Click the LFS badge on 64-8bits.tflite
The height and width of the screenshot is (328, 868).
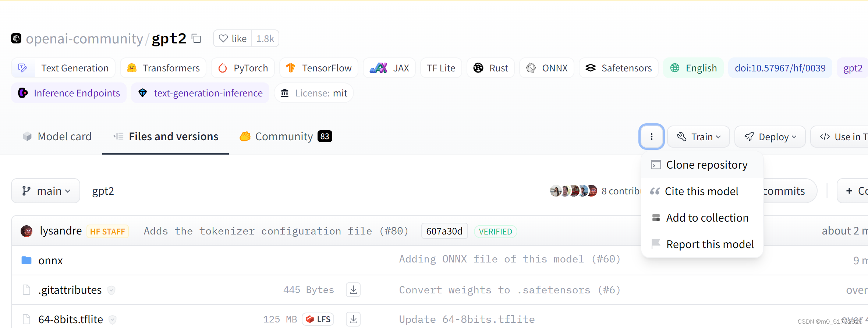[x=318, y=319]
